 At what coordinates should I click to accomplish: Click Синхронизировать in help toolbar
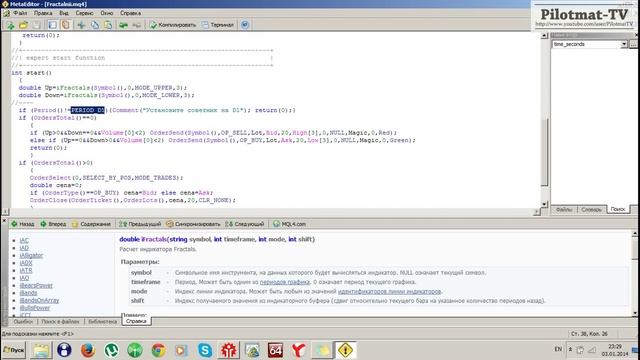click(x=193, y=224)
